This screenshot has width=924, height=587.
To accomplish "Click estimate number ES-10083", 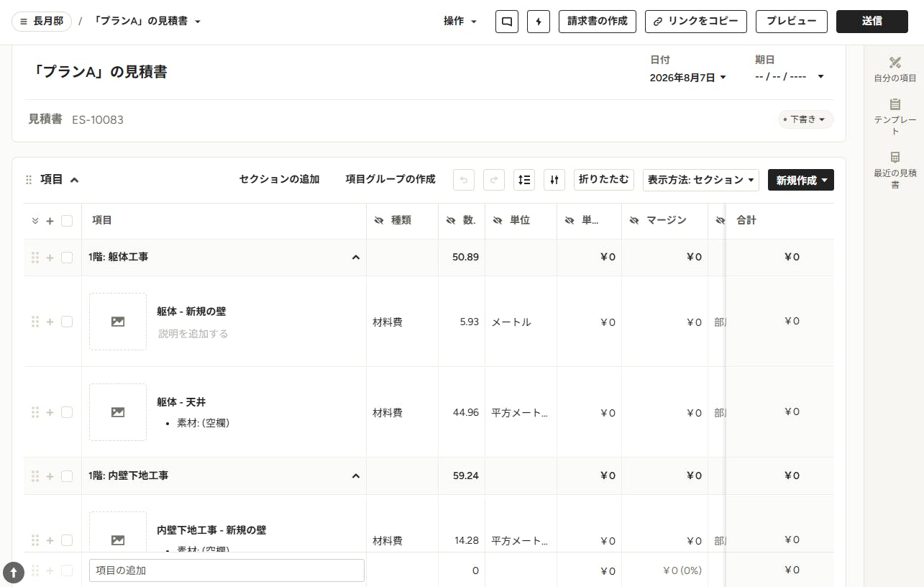I will point(98,119).
